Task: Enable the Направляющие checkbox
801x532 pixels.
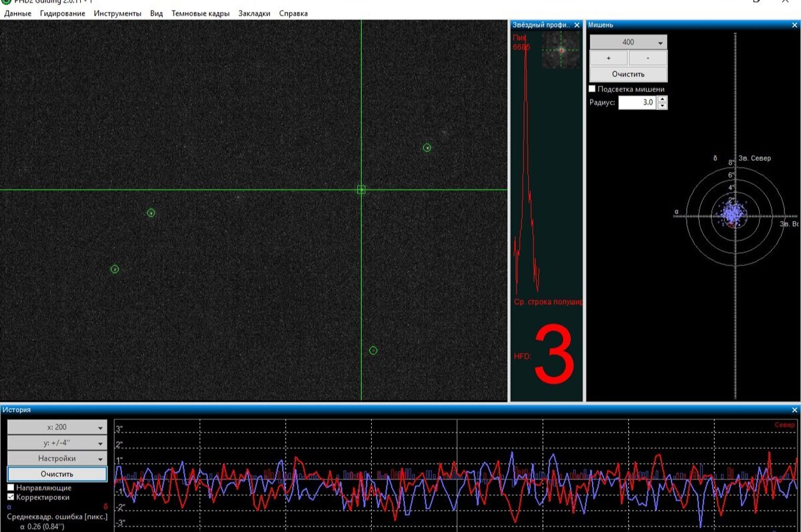Action: click(x=11, y=488)
